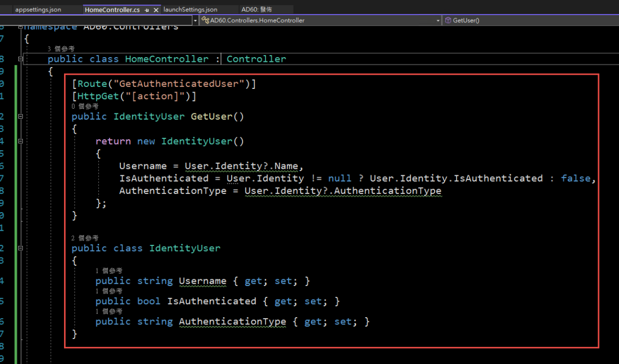Click the new keyword before IdentityUser()
Image resolution: width=619 pixels, height=364 pixels.
(x=146, y=141)
